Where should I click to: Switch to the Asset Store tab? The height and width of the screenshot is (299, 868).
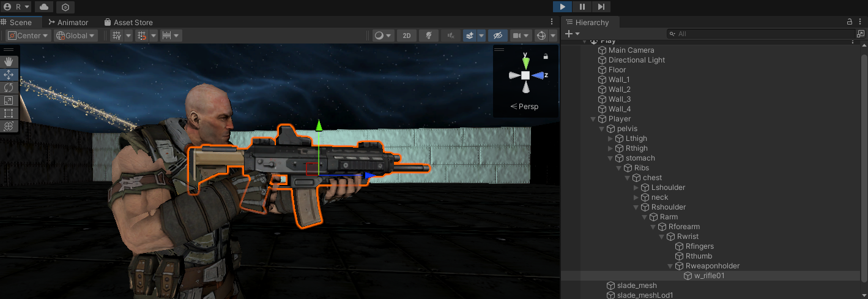pos(128,22)
